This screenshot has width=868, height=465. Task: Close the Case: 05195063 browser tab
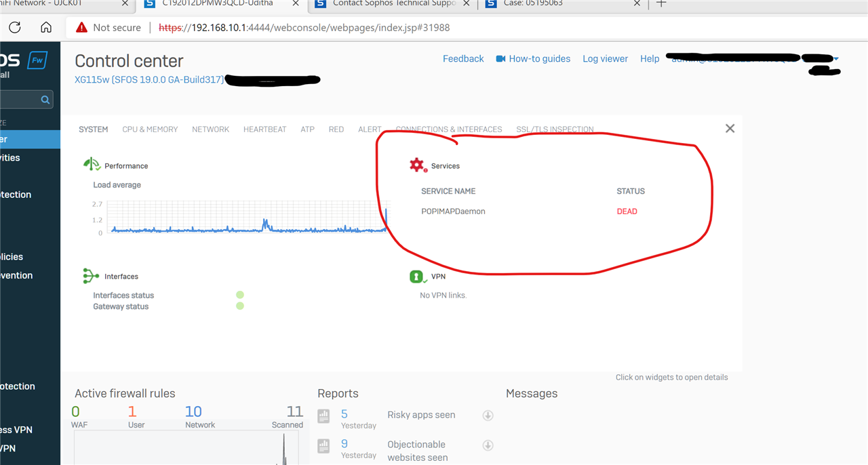click(637, 3)
